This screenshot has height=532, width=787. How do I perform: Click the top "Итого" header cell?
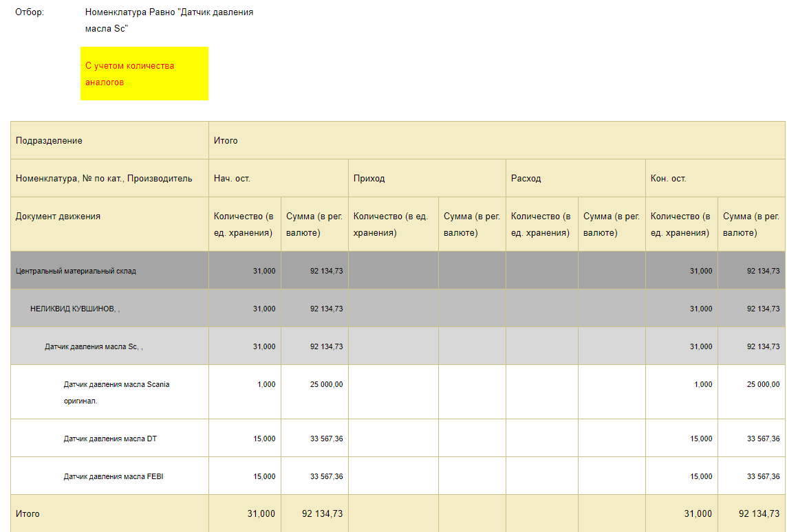tap(226, 140)
